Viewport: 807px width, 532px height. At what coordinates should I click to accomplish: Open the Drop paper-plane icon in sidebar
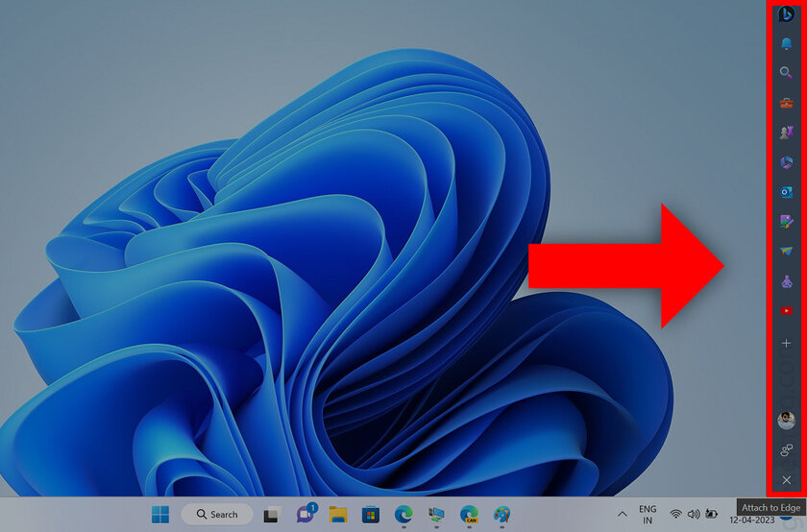click(x=786, y=252)
